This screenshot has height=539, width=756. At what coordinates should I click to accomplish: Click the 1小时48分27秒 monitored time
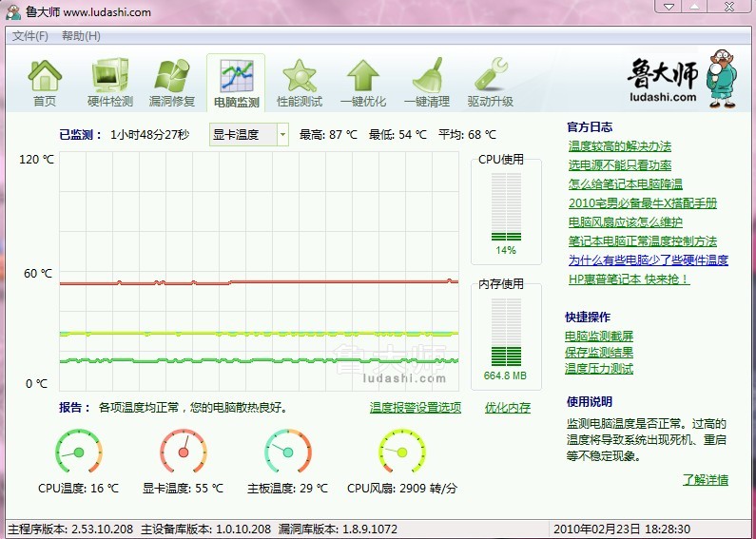(150, 134)
